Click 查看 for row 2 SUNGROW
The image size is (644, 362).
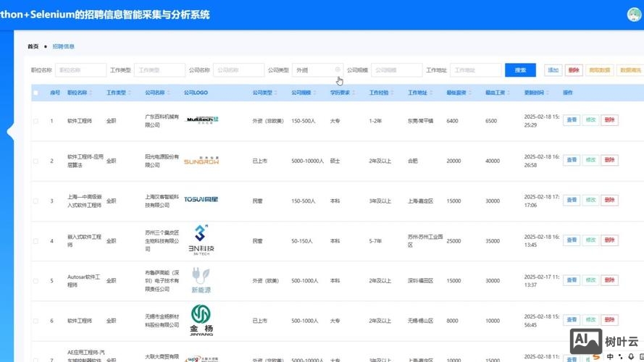pyautogui.click(x=572, y=160)
